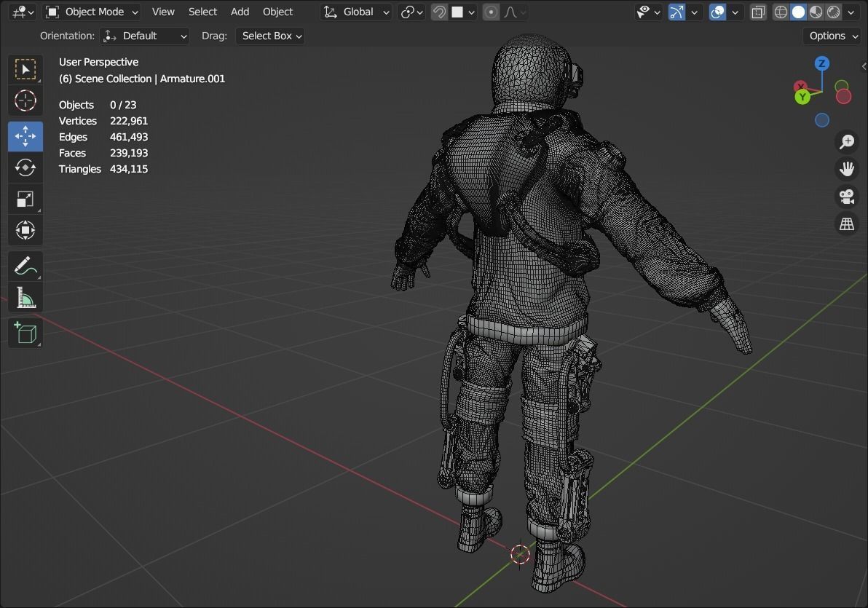Click the snap element white square

[457, 12]
